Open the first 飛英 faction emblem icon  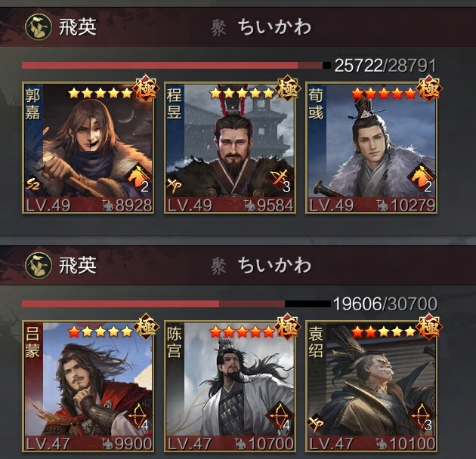(x=39, y=27)
